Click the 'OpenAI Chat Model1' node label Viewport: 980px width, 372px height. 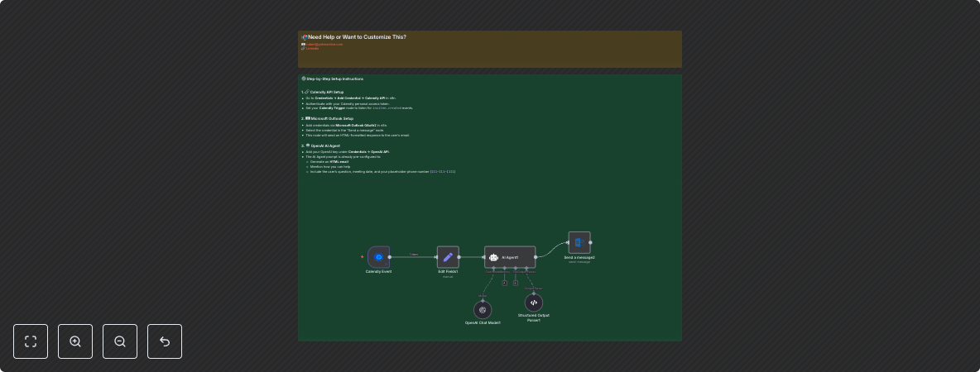click(483, 322)
